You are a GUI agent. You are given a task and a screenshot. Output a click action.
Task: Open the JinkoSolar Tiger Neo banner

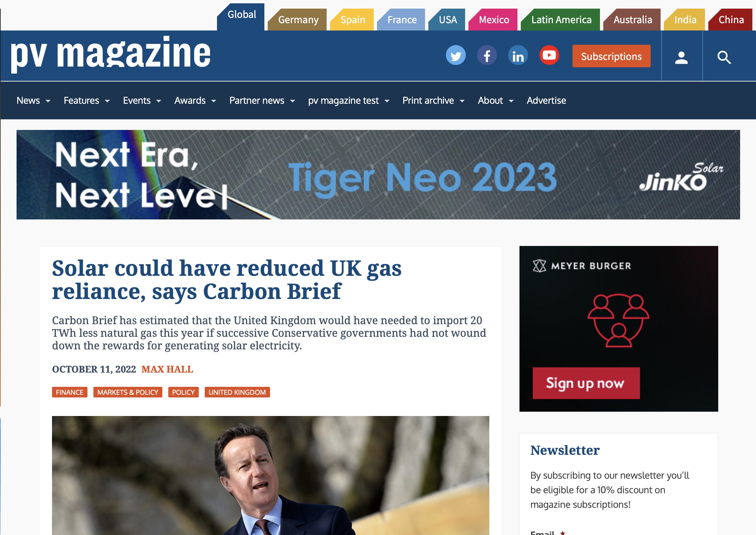tap(378, 175)
